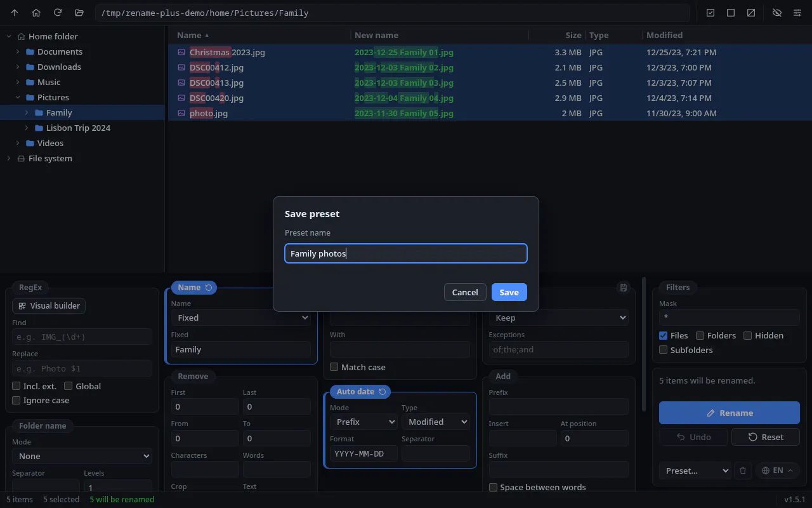Click the select all icon in toolbar
This screenshot has width=812, height=508.
click(710, 13)
